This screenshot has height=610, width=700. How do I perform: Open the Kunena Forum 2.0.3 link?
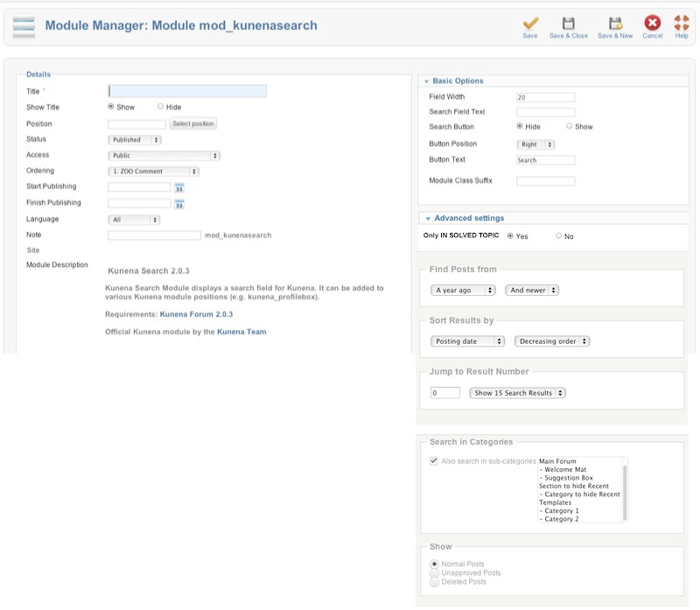(x=196, y=313)
